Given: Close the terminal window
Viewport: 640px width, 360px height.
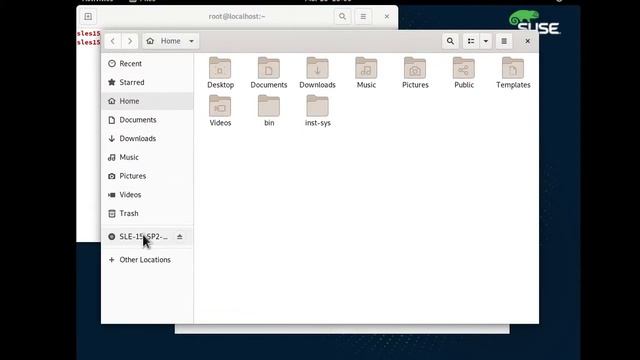Looking at the screenshot, I should click(387, 17).
